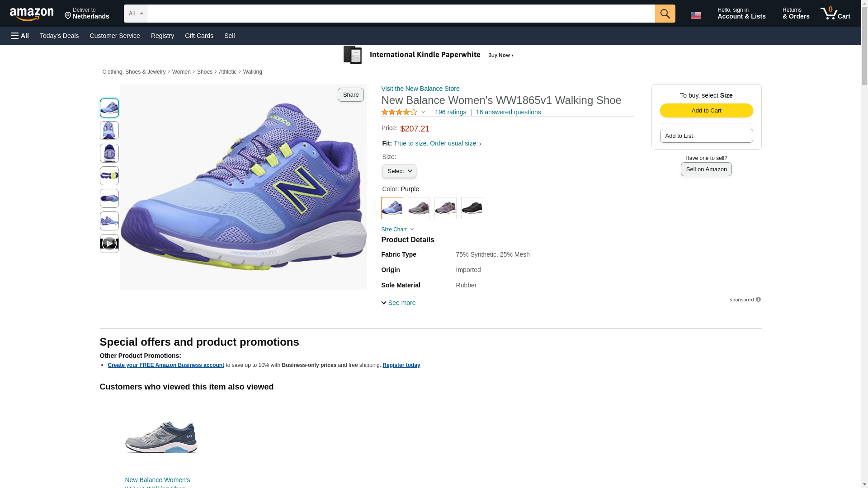Screen dimensions: 868x488
Task: Open the Size Select dropdown
Action: (x=399, y=171)
